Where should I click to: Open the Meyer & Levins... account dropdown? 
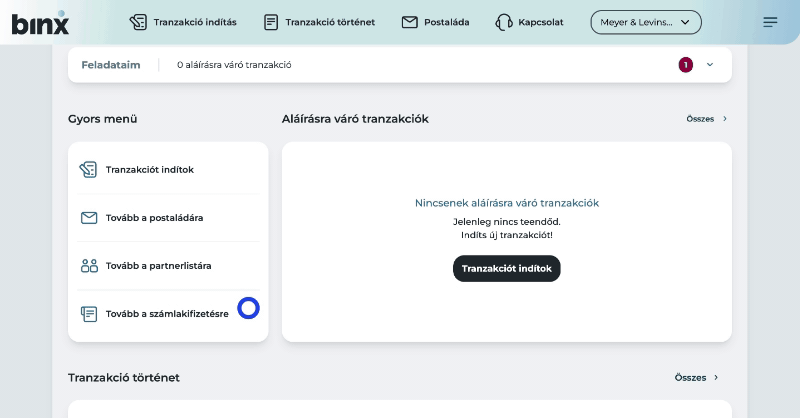(646, 22)
